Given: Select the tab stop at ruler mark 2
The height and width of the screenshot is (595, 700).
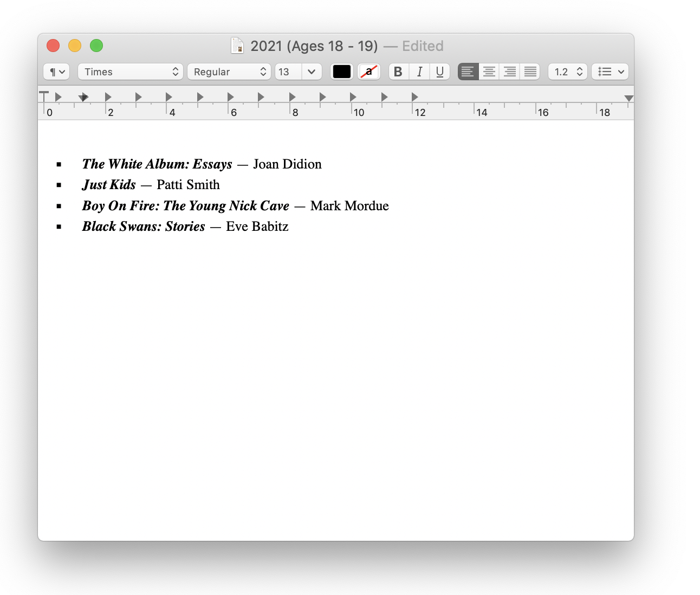Looking at the screenshot, I should click(108, 97).
